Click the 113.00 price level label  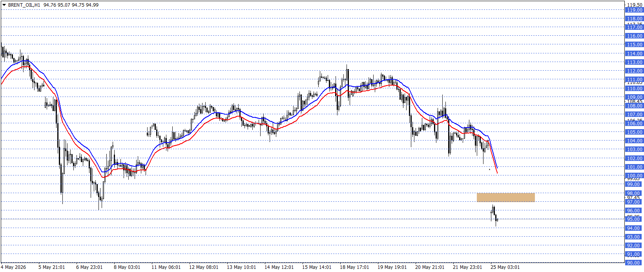click(x=634, y=62)
